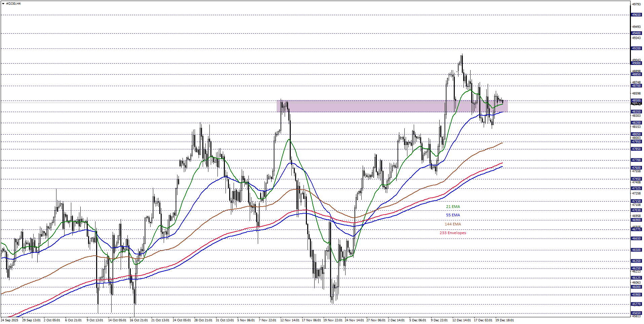Viewport: 644px width, 324px height.
Task: Click the green 21 EMA text label
Action: (453, 207)
